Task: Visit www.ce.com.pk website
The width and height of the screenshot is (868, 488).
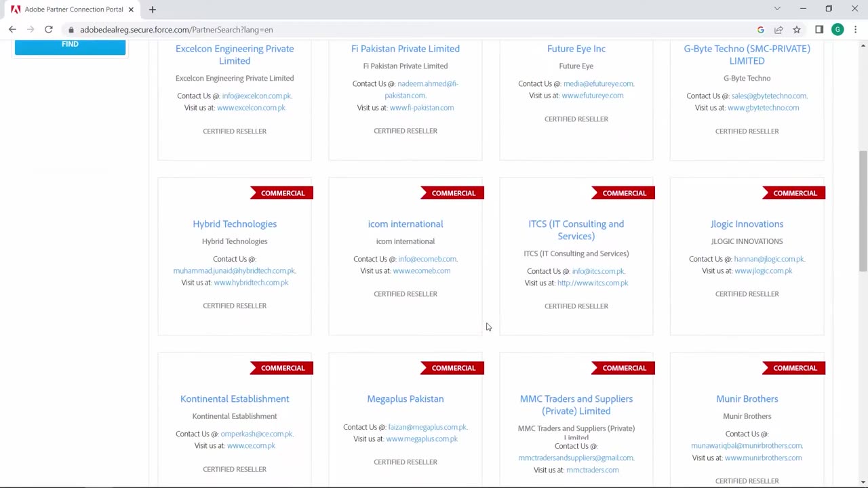Action: [251, 446]
